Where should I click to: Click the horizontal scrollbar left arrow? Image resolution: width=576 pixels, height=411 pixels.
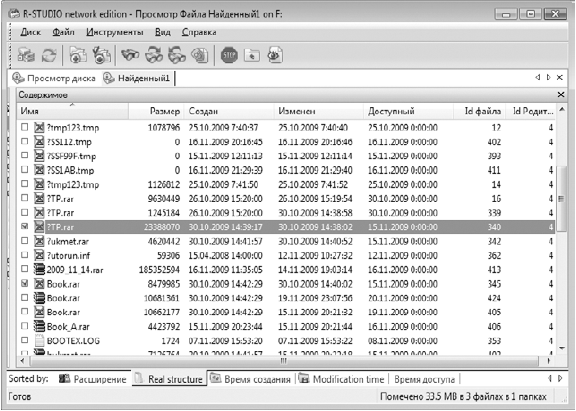[23, 361]
